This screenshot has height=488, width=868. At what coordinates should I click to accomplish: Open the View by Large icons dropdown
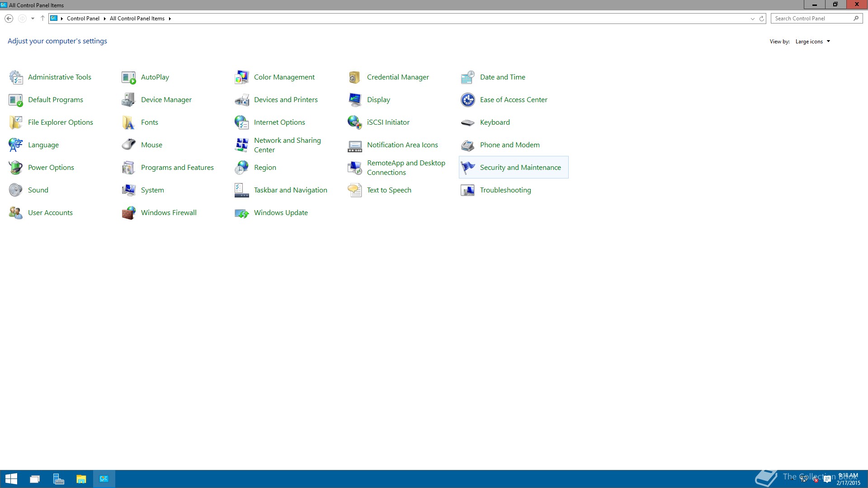coord(813,42)
